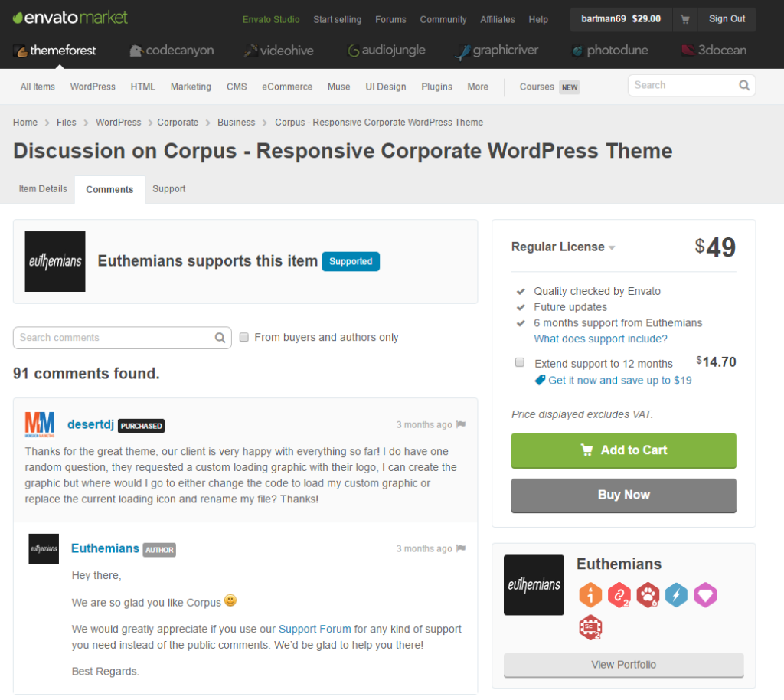Go to the Business breadcrumb
784x700 pixels.
point(236,123)
